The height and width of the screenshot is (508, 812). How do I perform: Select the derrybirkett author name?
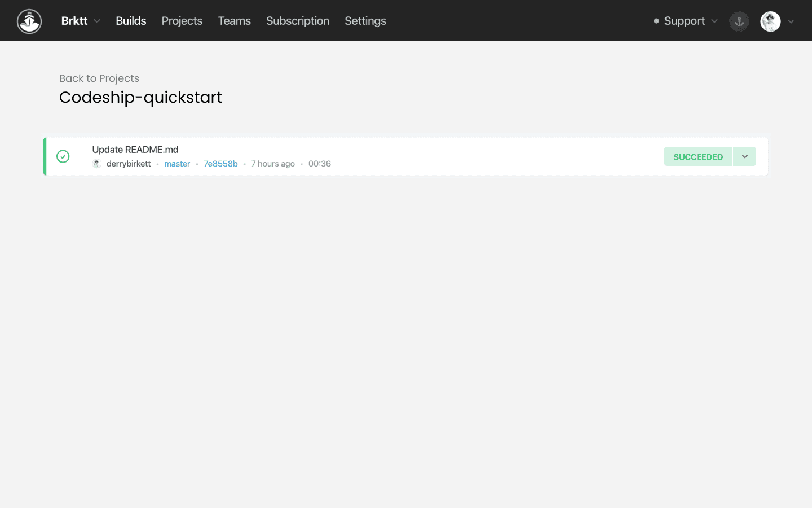point(129,164)
